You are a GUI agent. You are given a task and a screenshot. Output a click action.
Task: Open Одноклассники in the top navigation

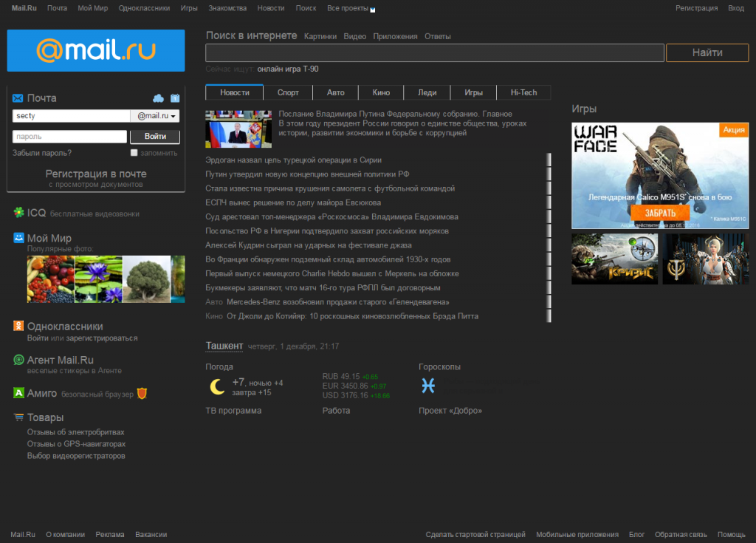[144, 8]
